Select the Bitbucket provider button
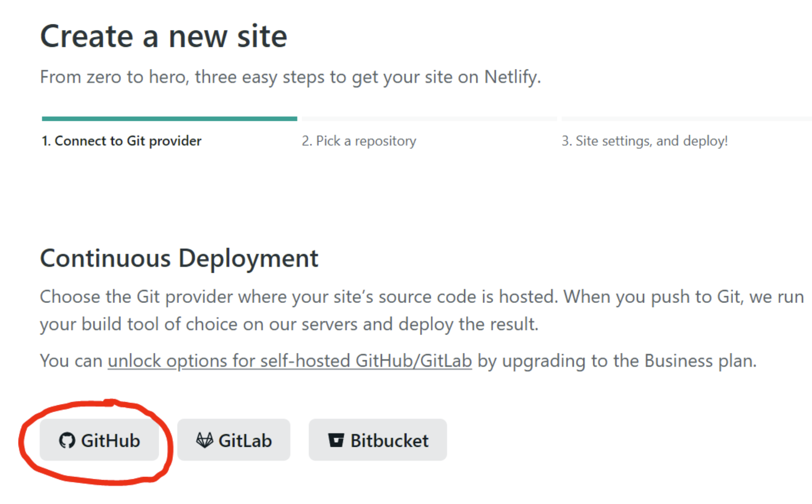Screen dimensions: 812x504 click(x=378, y=440)
